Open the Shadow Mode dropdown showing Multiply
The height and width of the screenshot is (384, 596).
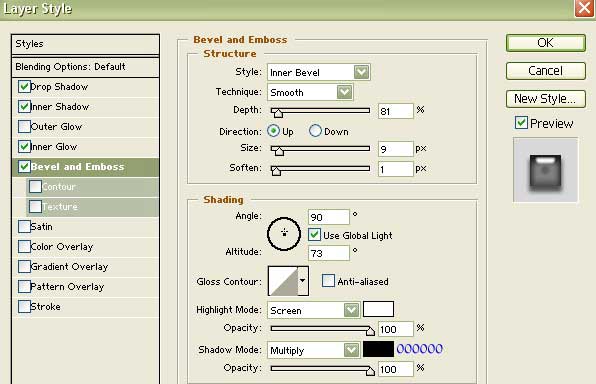click(314, 350)
